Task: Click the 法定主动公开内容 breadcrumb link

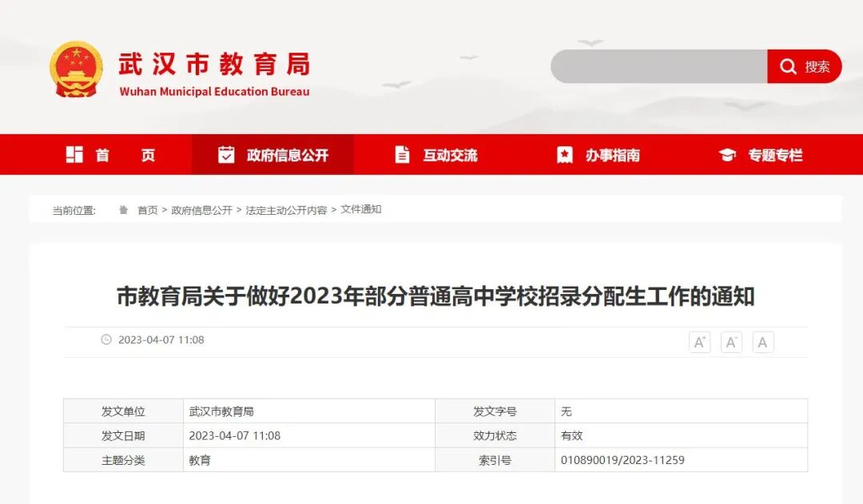Action: 288,209
